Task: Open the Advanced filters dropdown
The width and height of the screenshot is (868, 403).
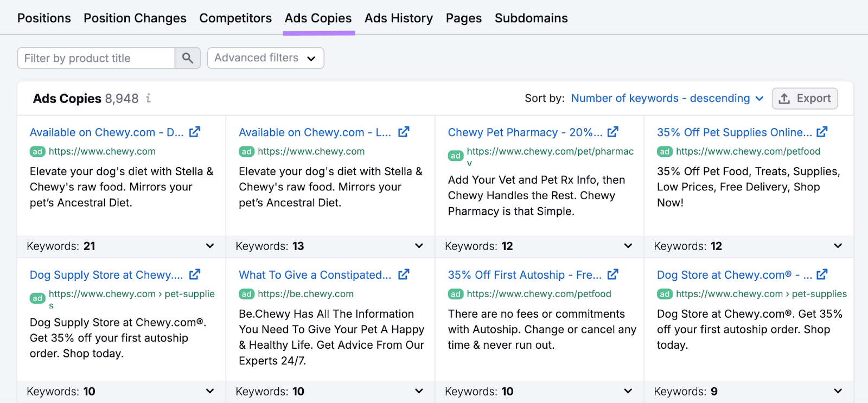Action: click(266, 58)
